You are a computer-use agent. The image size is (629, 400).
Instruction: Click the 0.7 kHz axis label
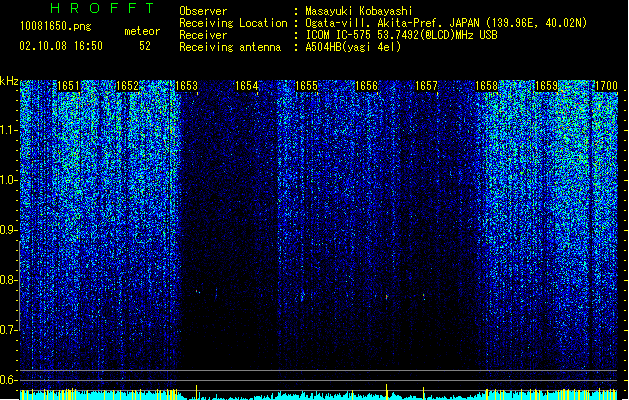(9, 330)
